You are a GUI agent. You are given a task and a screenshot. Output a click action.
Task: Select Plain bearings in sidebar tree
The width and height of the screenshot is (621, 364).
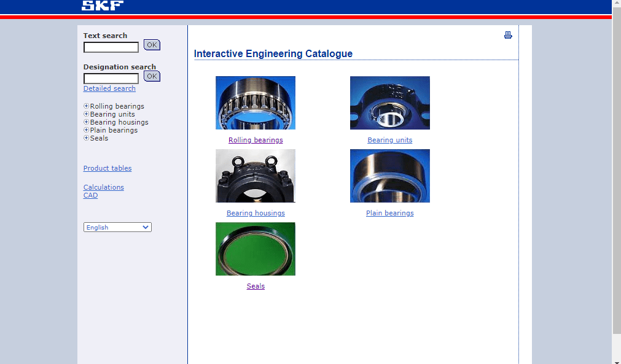click(114, 130)
